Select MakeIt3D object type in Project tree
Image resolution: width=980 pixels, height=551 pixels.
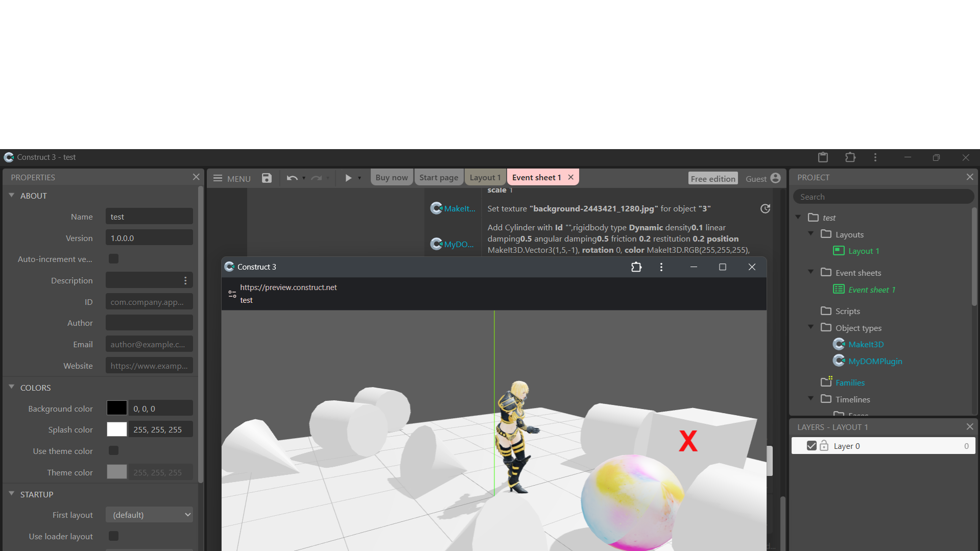pyautogui.click(x=866, y=344)
